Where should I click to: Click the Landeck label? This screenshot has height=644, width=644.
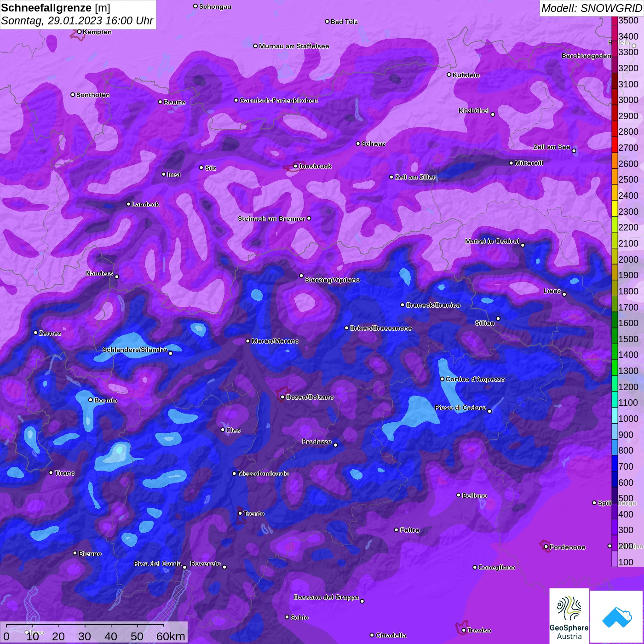(145, 204)
